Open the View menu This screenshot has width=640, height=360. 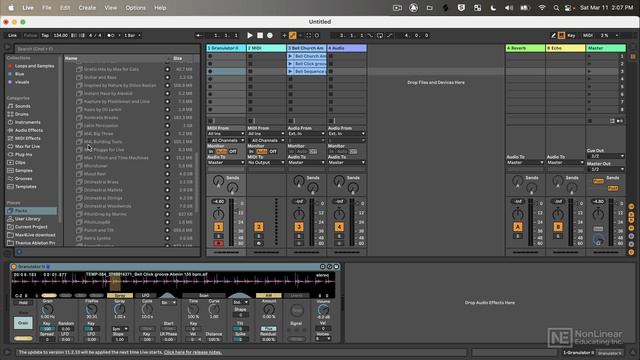111,8
